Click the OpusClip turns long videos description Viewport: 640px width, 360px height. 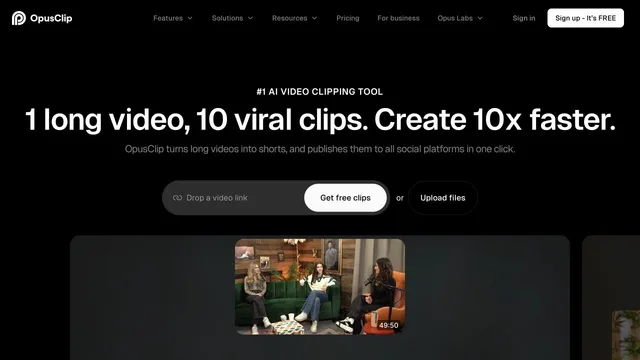[x=320, y=149]
